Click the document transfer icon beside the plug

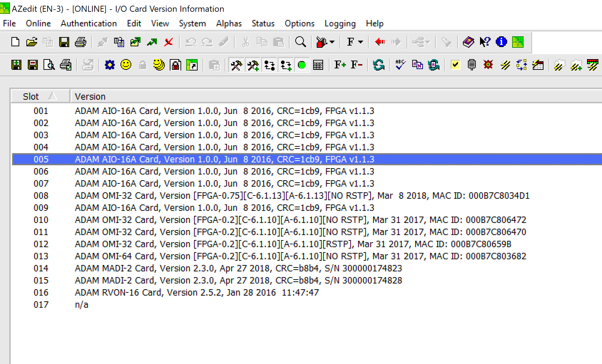tap(119, 42)
